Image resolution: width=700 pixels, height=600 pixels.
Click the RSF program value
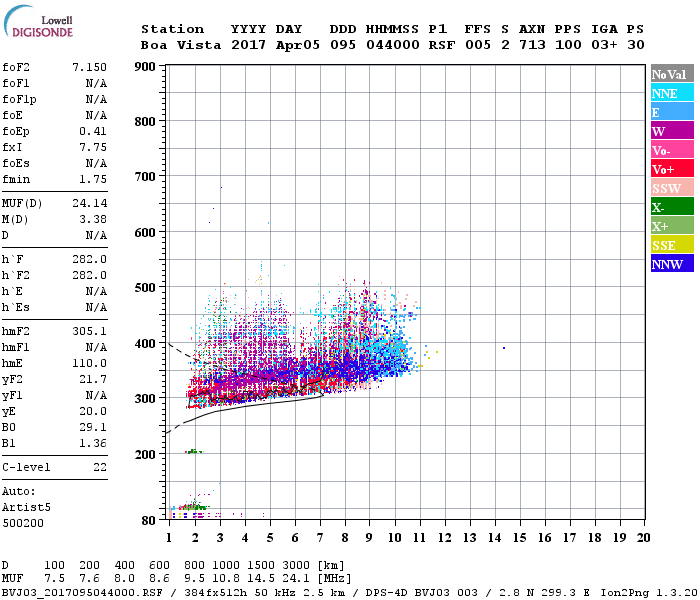[x=442, y=45]
